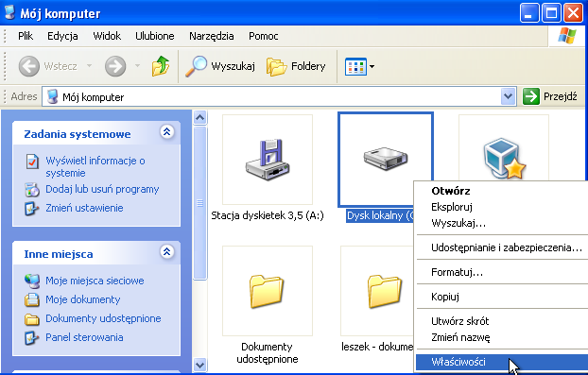Viewport: 588px width, 375px height.
Task: Click Wyświetl informacje o systemie link
Action: pos(95,166)
